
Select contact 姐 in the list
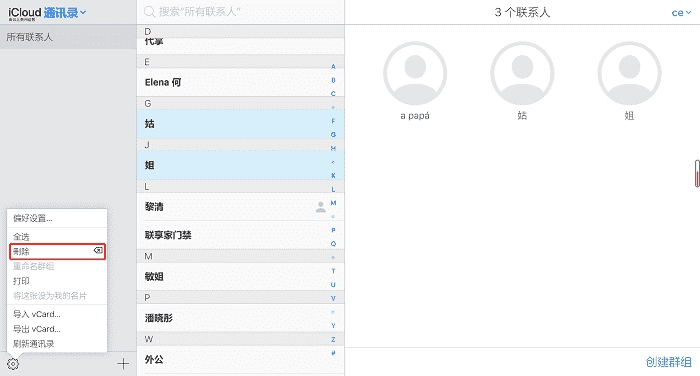click(240, 165)
